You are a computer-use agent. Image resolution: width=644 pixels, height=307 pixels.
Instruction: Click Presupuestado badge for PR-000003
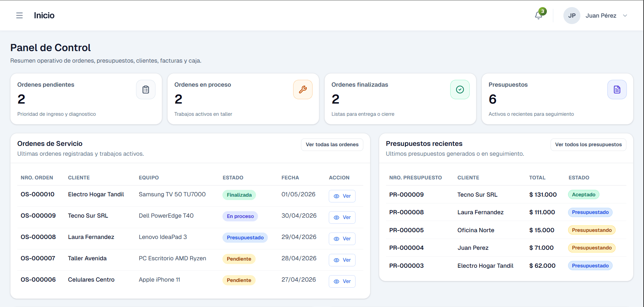pyautogui.click(x=590, y=266)
